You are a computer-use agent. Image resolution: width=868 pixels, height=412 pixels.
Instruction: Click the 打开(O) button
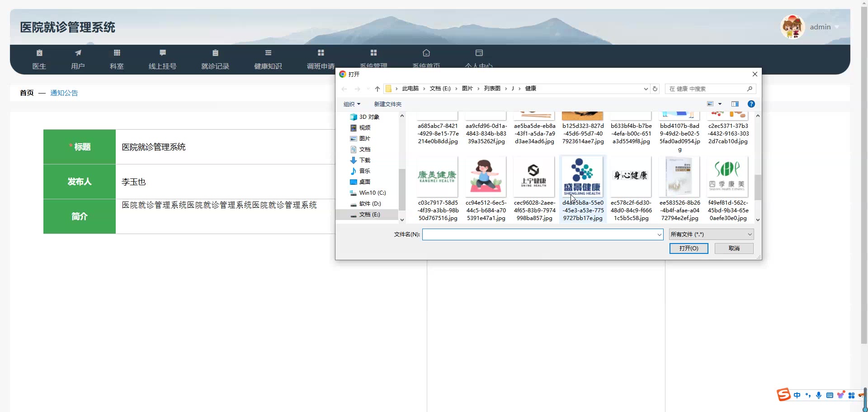coord(689,248)
